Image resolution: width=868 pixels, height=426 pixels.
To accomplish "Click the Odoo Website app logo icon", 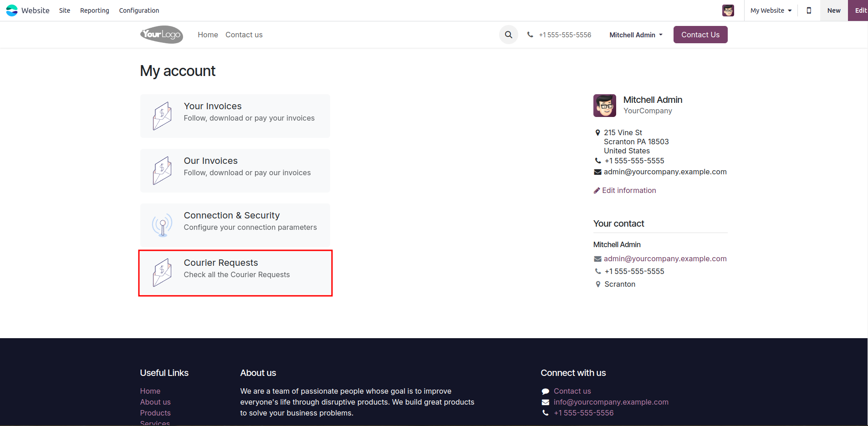I will pyautogui.click(x=12, y=10).
